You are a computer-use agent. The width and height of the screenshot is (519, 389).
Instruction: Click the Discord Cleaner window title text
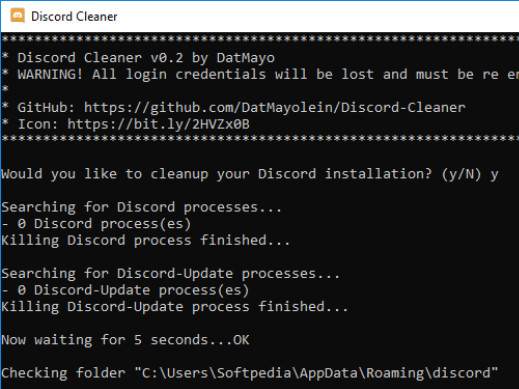click(74, 16)
